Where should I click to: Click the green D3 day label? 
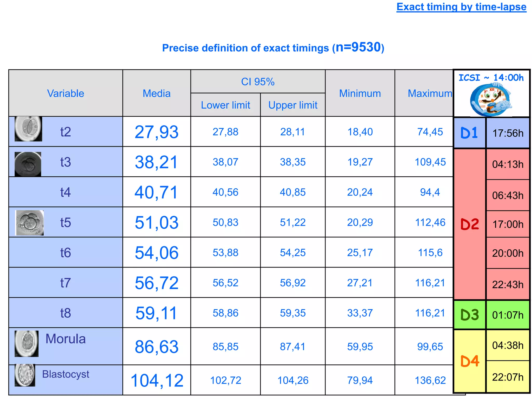(x=469, y=315)
